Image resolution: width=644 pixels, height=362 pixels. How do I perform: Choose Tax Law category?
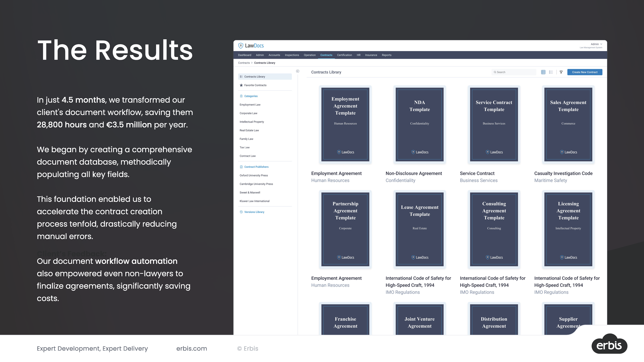244,147
